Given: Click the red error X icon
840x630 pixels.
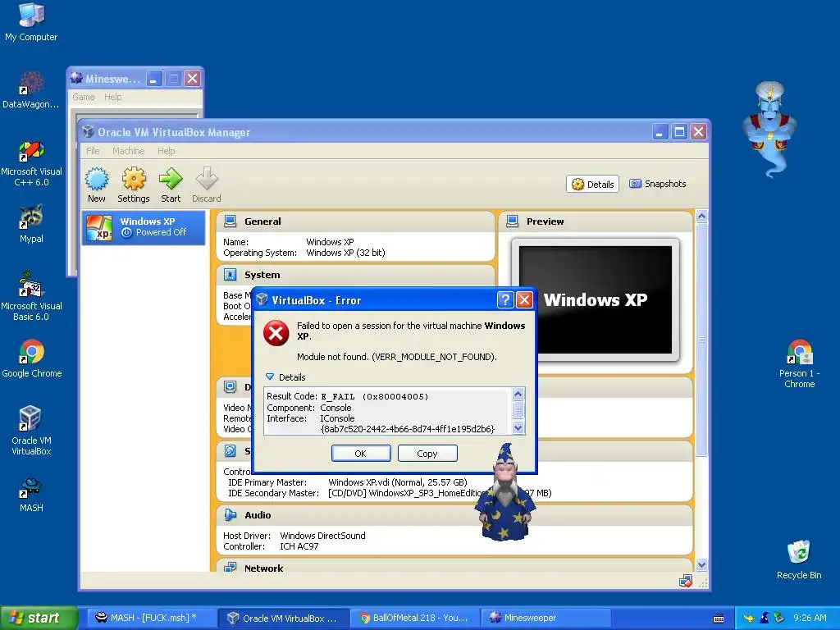Looking at the screenshot, I should (x=276, y=333).
